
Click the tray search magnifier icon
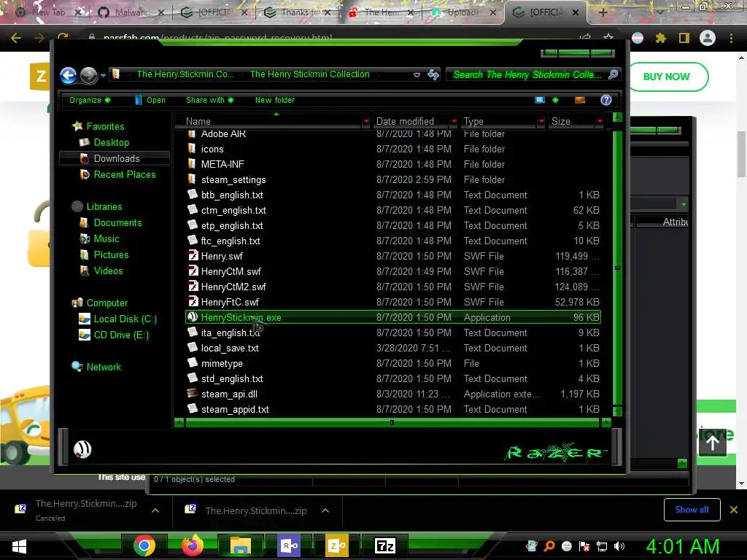549,546
